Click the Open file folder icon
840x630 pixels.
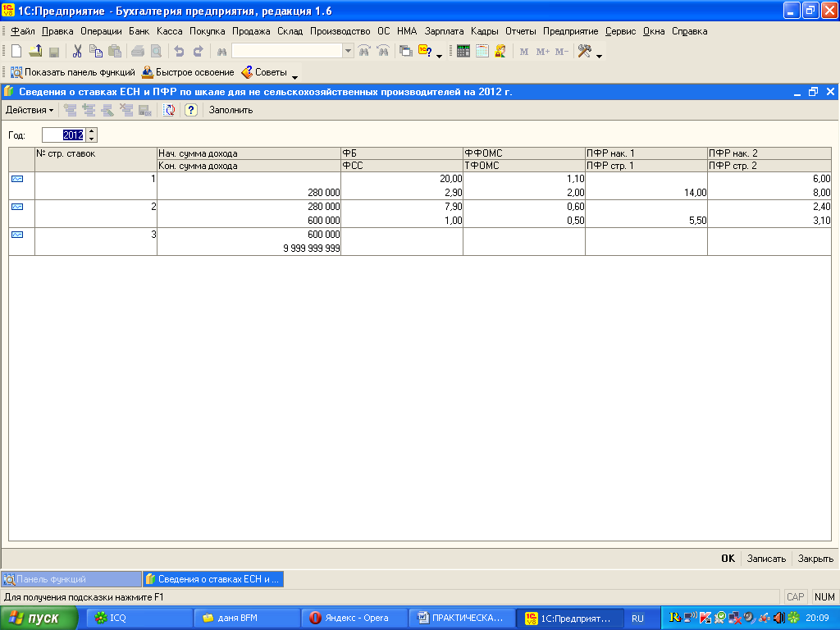point(35,52)
